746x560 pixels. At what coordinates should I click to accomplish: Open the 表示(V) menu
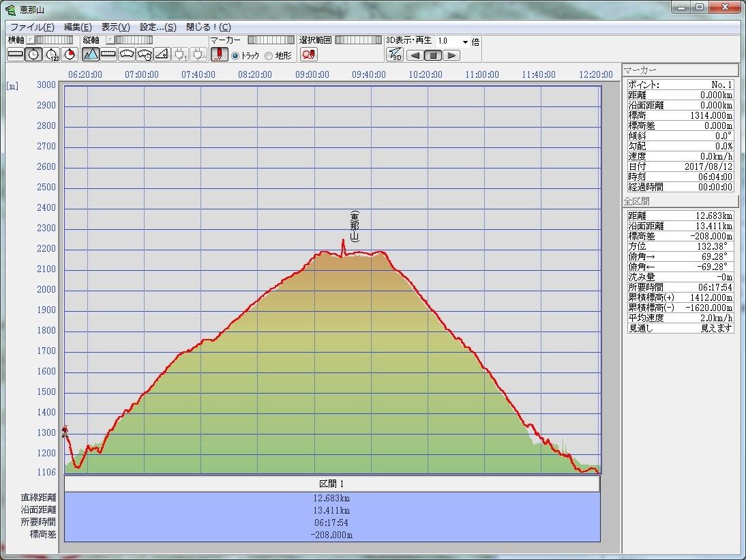click(115, 27)
